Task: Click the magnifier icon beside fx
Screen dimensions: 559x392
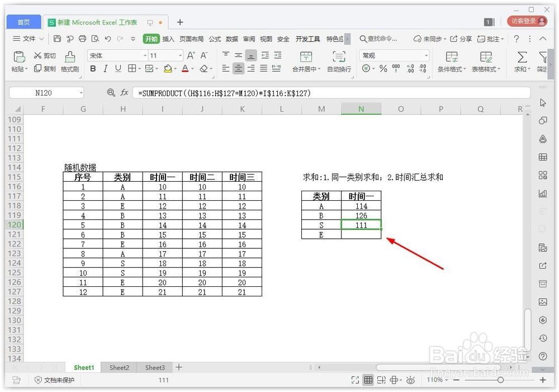Action: [x=111, y=93]
